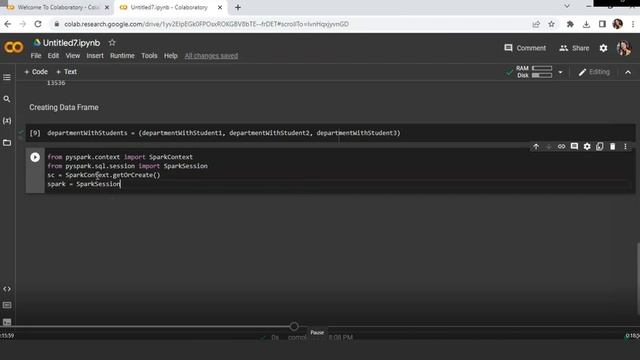Image resolution: width=640 pixels, height=360 pixels.
Task: Open the code snippets sidebar icon
Action: click(x=7, y=289)
